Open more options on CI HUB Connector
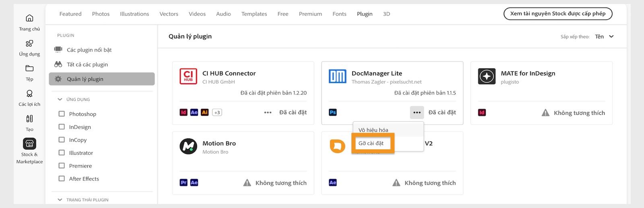The image size is (644, 208). pos(268,112)
